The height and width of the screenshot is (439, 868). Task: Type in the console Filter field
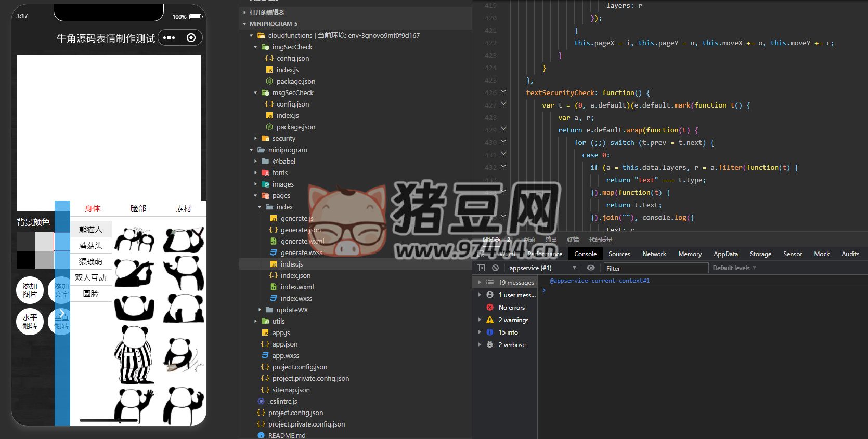pos(655,268)
